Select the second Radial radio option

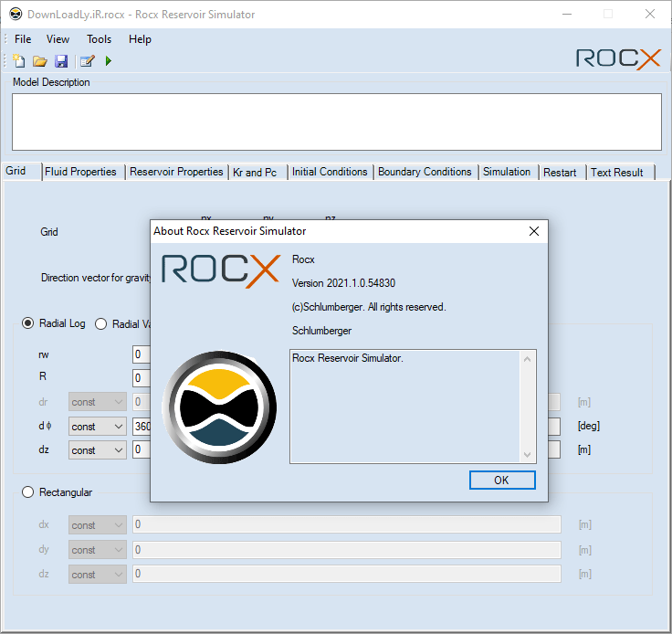pyautogui.click(x=101, y=323)
